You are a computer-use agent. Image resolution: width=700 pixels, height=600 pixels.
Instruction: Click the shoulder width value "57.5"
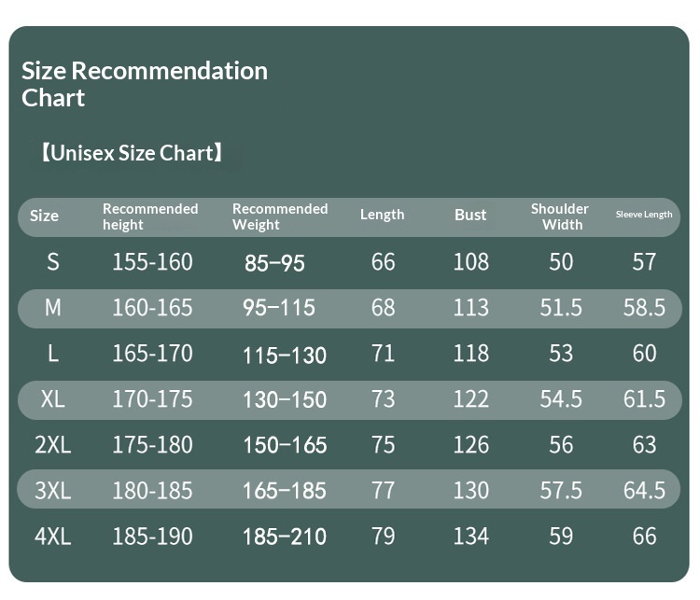[x=561, y=491]
